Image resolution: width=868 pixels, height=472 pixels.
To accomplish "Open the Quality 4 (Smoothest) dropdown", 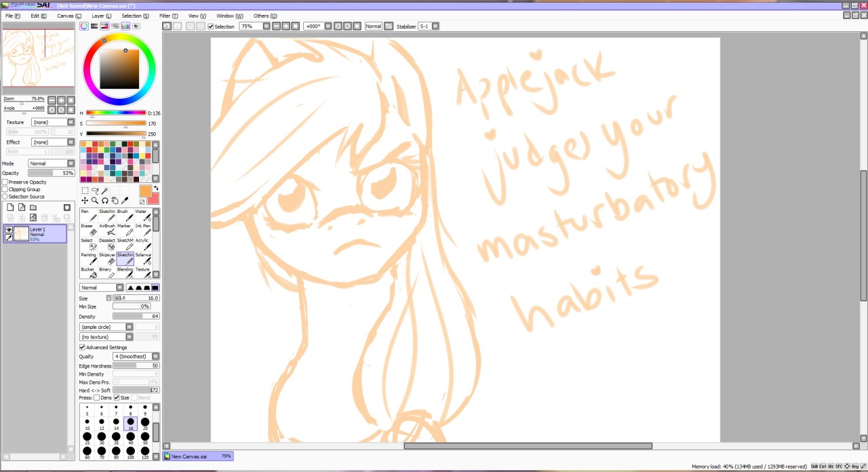I will click(x=136, y=357).
